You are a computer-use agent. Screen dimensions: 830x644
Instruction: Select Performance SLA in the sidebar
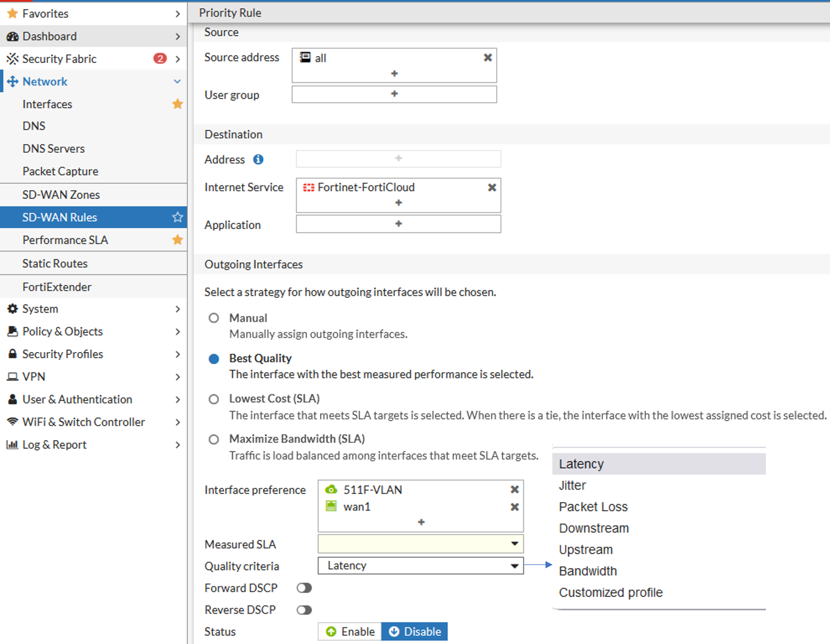(65, 240)
